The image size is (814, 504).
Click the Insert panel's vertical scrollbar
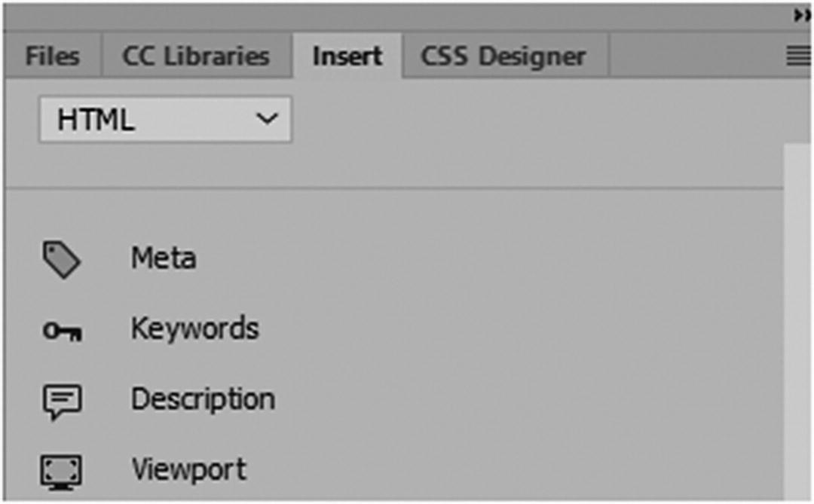tap(797, 316)
